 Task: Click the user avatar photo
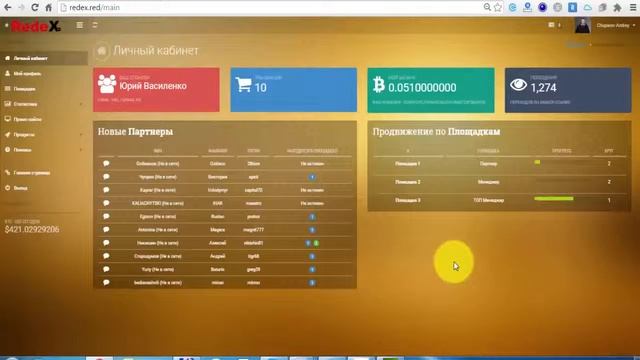click(x=582, y=25)
